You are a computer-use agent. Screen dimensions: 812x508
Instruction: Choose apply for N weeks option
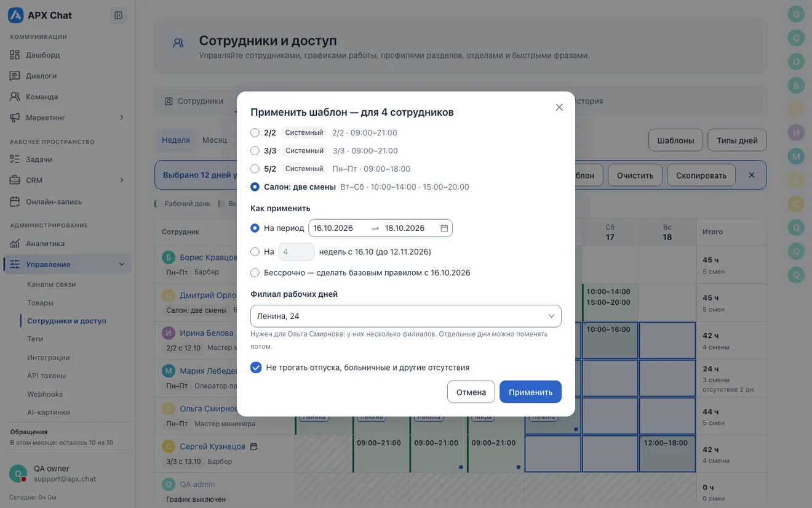pos(255,252)
